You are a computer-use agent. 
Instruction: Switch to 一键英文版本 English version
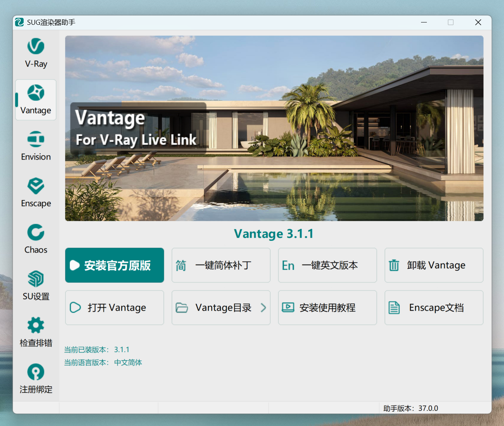pos(327,265)
